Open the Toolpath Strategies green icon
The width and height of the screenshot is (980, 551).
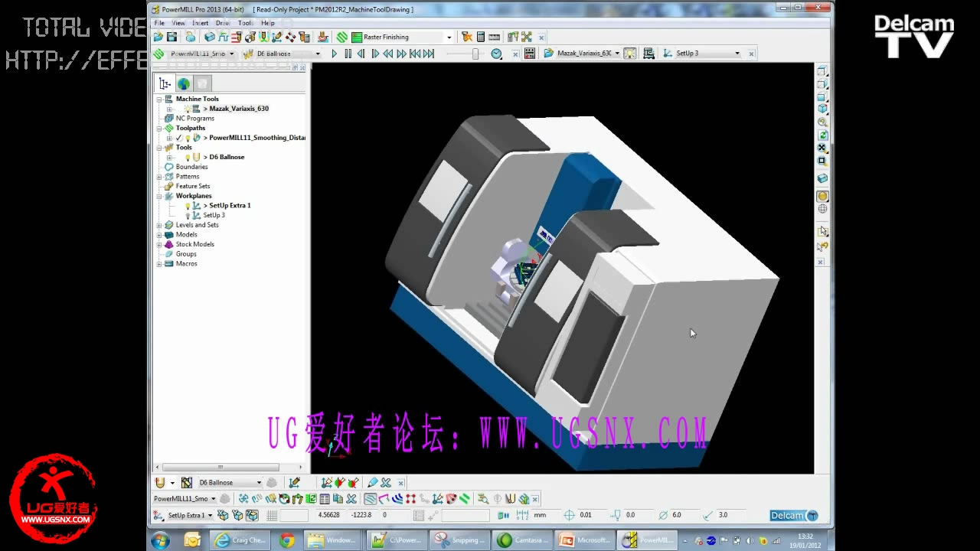click(x=342, y=37)
